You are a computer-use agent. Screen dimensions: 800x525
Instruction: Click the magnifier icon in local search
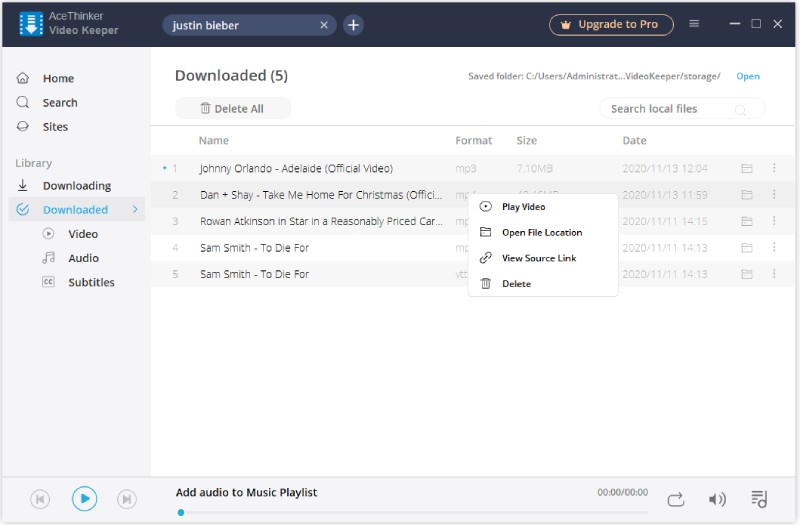(x=740, y=110)
